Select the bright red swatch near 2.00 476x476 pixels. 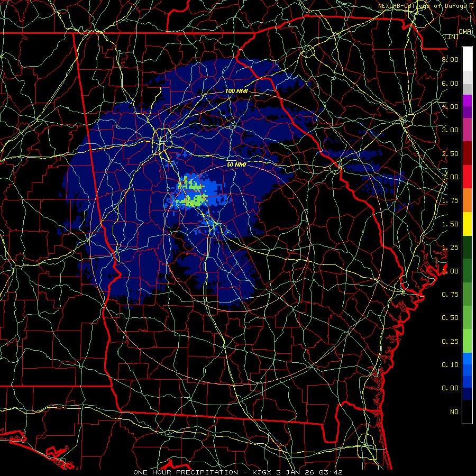tap(467, 177)
